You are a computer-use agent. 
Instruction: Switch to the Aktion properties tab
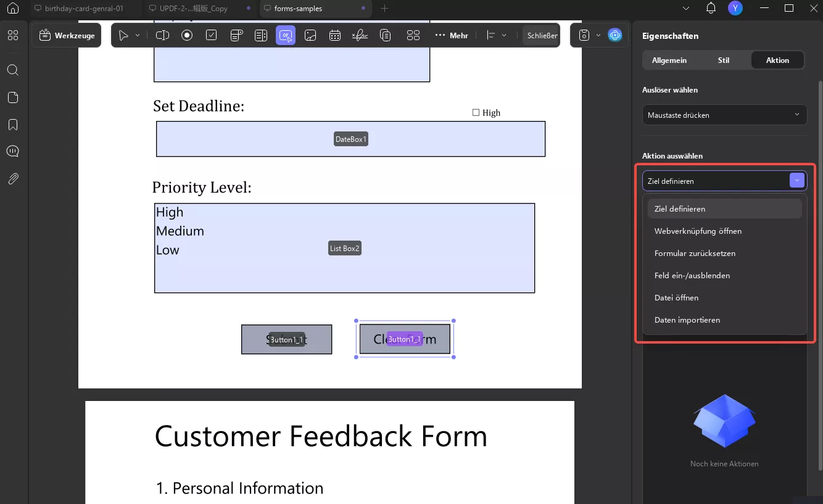[777, 60]
